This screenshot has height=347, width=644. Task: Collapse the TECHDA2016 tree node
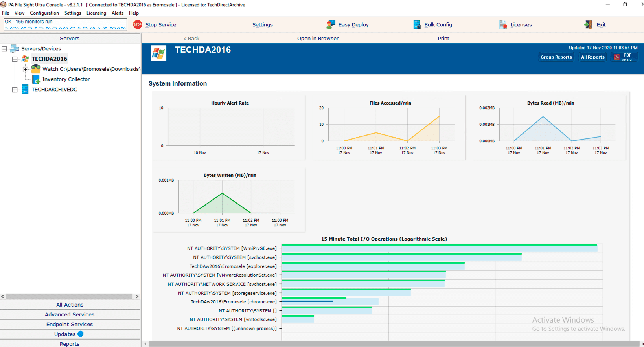[15, 59]
